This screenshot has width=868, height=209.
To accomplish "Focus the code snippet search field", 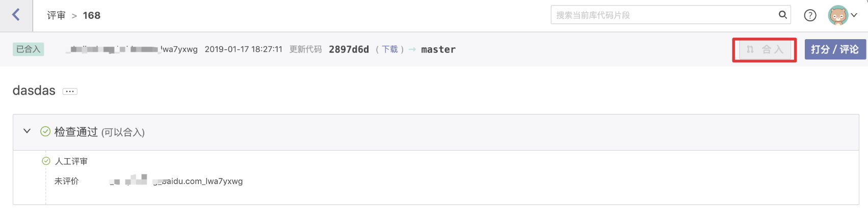I will click(x=663, y=15).
